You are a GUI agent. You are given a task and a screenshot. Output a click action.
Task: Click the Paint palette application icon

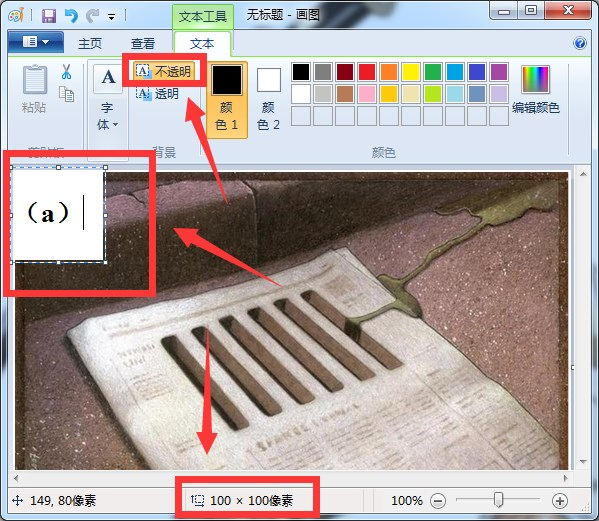16,16
